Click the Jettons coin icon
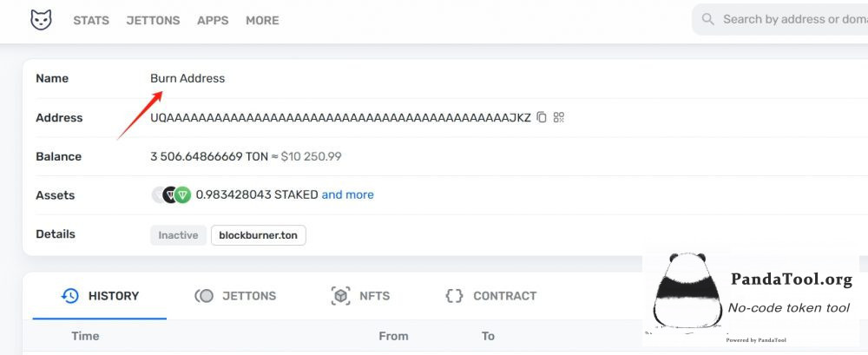868x355 pixels. [204, 296]
